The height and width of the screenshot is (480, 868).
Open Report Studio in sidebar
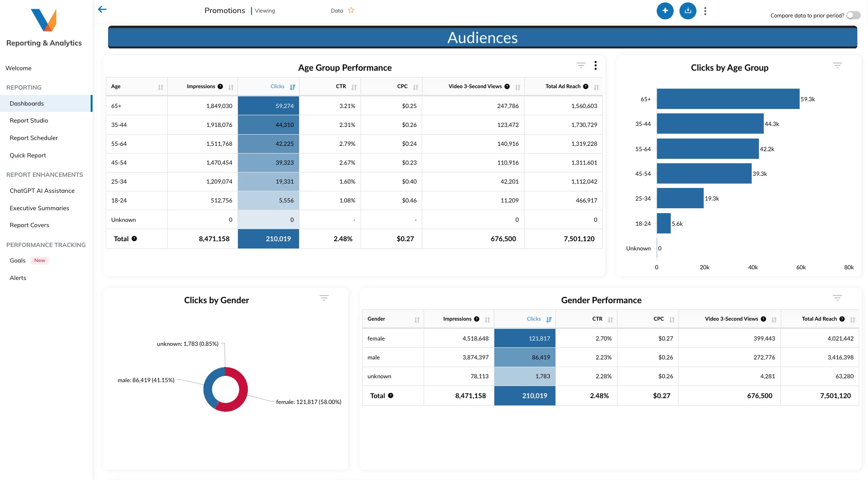tap(29, 121)
